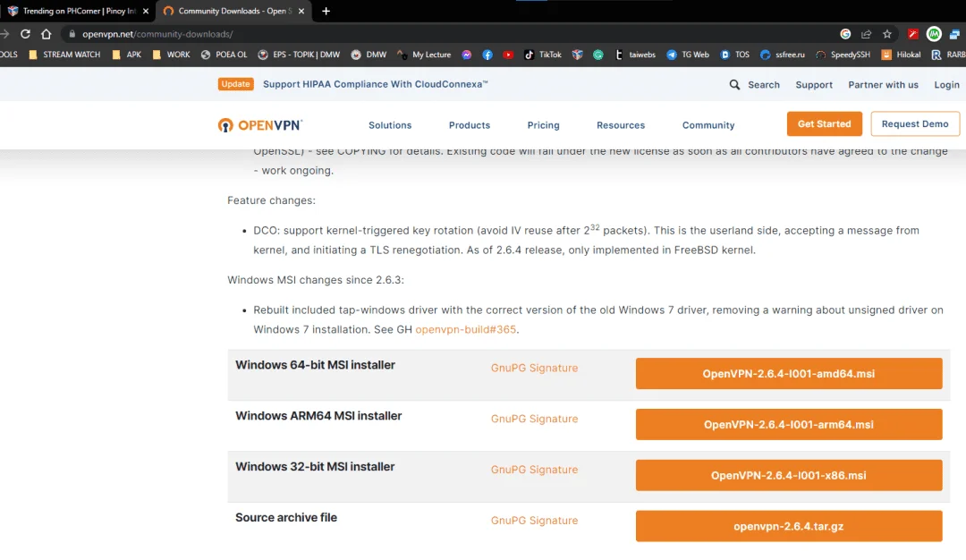Click the Login link

point(946,85)
